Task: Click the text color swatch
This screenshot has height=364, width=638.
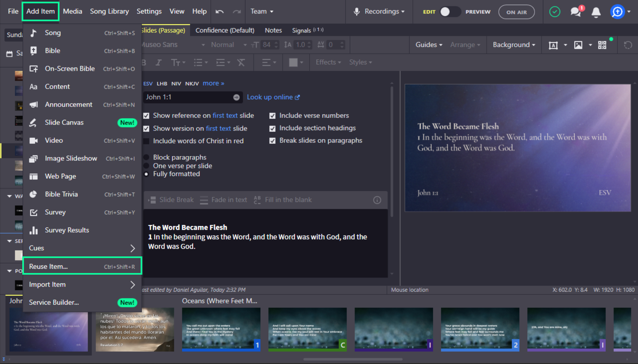Action: (293, 62)
